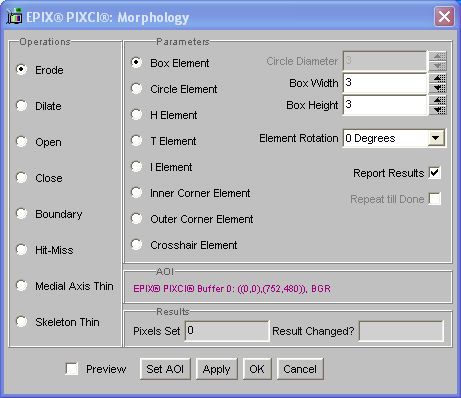Enable the Preview checkbox
Viewport: 461px width, 398px height.
click(x=72, y=369)
